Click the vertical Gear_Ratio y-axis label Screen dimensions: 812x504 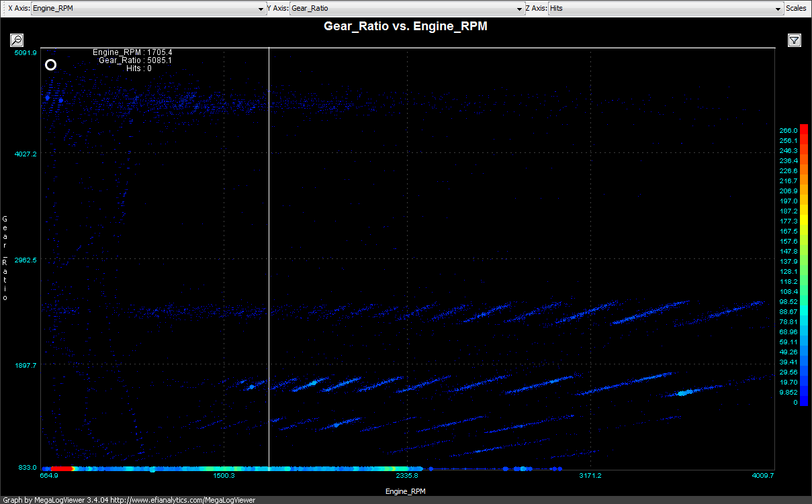click(x=5, y=258)
